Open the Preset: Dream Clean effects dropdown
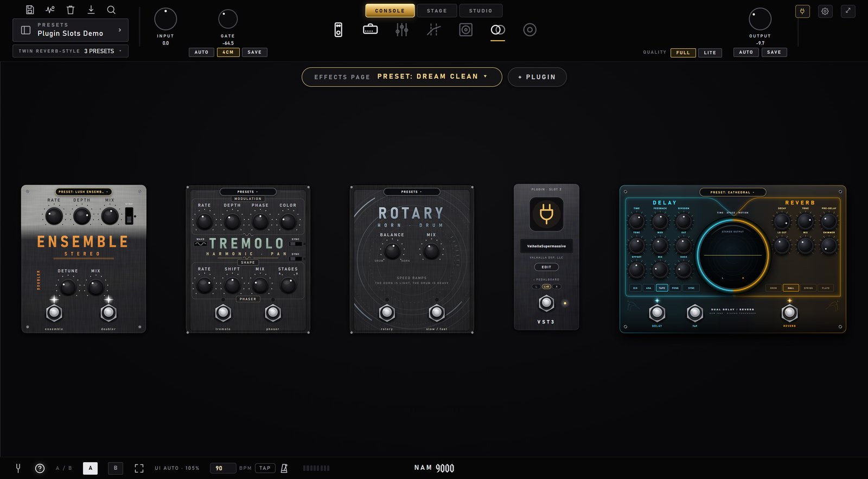868x479 pixels. click(402, 77)
